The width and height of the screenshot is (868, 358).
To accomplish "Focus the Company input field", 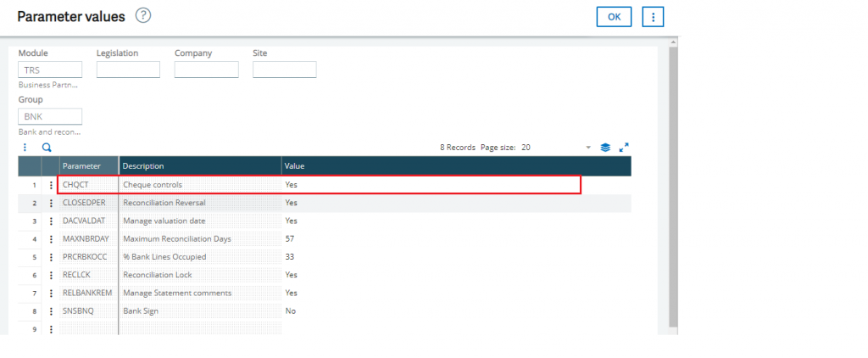I will coord(206,70).
